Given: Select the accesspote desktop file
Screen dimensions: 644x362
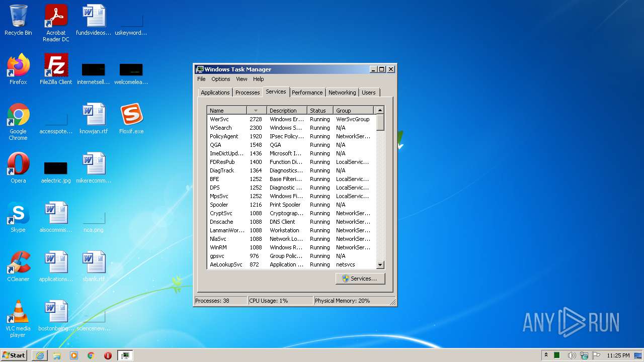Looking at the screenshot, I should point(56,124).
